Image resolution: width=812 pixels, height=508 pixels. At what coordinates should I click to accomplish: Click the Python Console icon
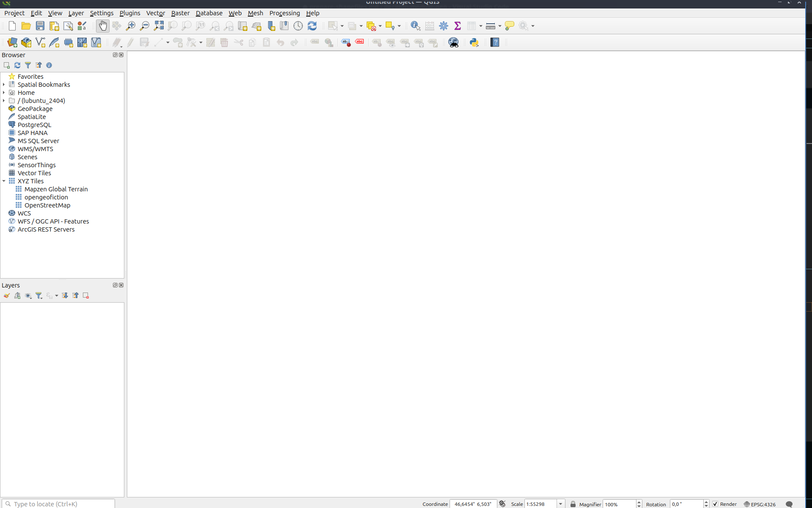coord(474,42)
